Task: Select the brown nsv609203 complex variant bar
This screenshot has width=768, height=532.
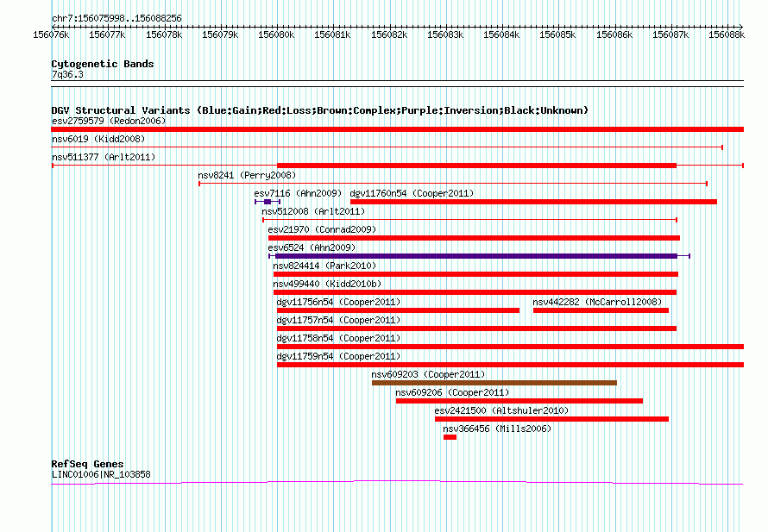Action: coord(494,383)
